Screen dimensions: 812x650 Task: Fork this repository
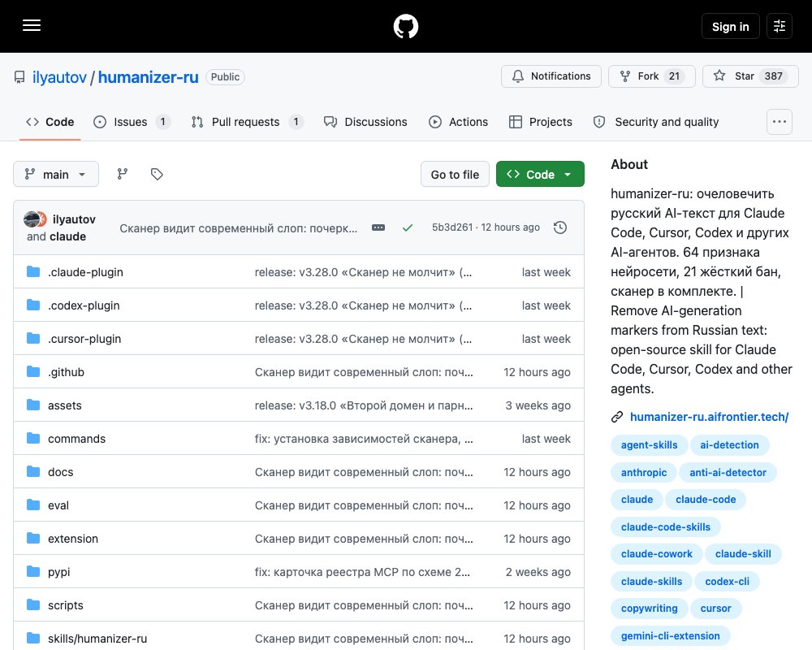pyautogui.click(x=651, y=76)
